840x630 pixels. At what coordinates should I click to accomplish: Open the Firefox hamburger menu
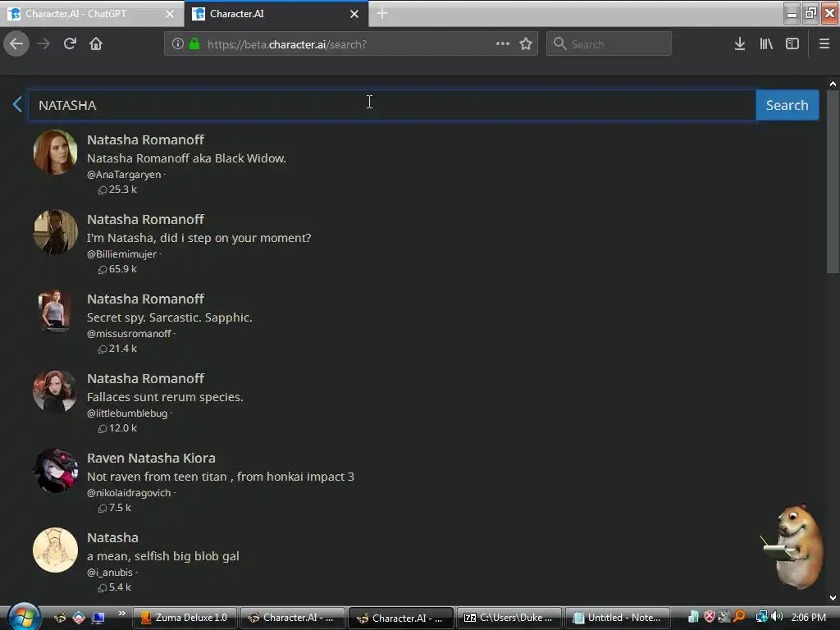tap(824, 44)
